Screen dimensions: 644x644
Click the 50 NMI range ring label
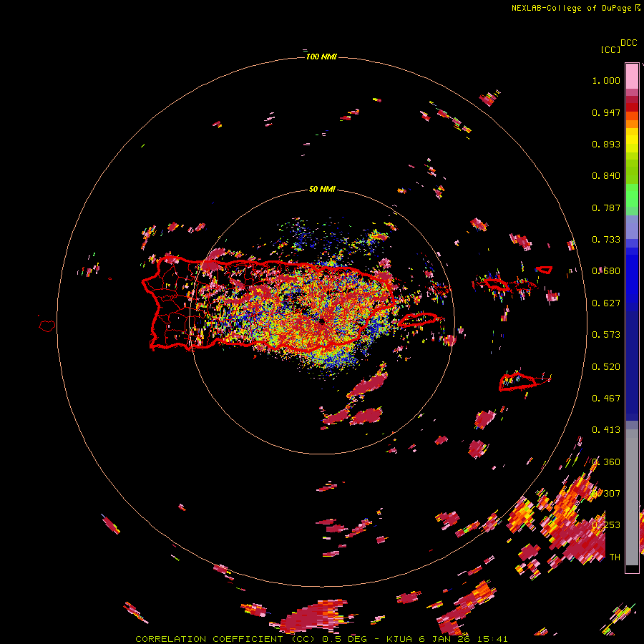[x=322, y=189]
